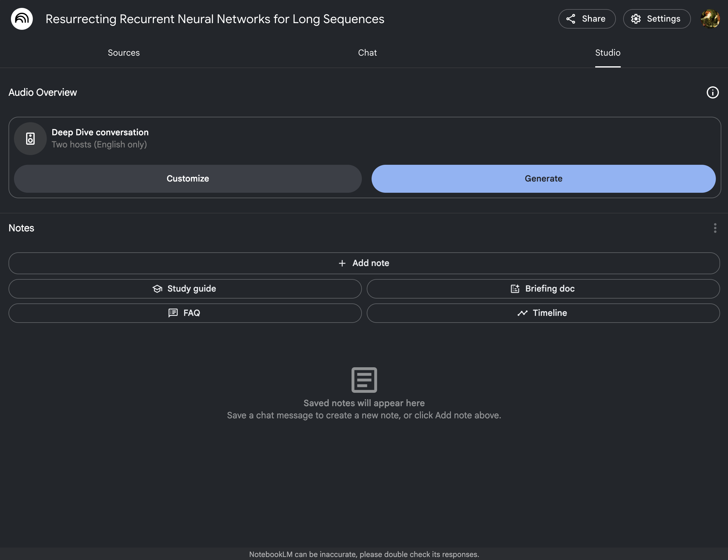Screen dimensions: 728x560
Task: Click the NotebookLM logo icon
Action: [x=22, y=19]
